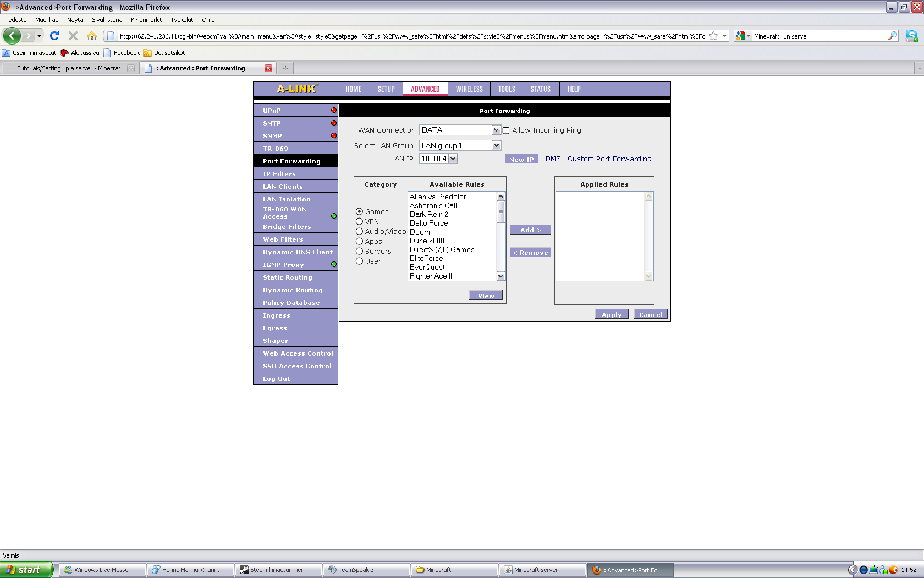Open Hannu Hannu chat taskbar item

point(190,570)
